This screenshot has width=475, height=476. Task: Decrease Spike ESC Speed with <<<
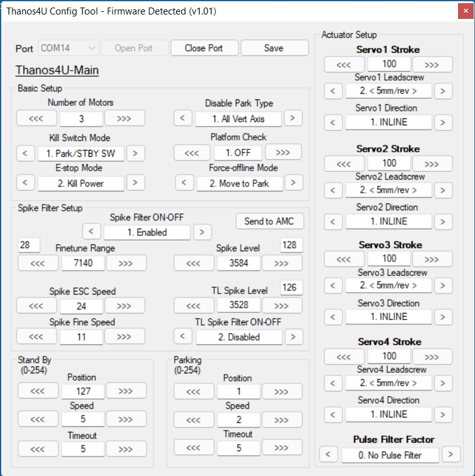[x=36, y=306]
